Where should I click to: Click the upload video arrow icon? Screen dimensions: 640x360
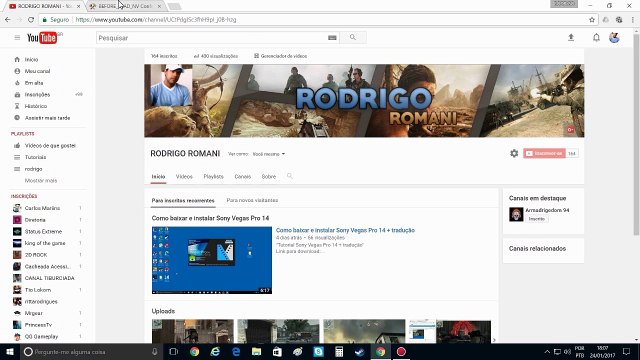click(x=571, y=38)
